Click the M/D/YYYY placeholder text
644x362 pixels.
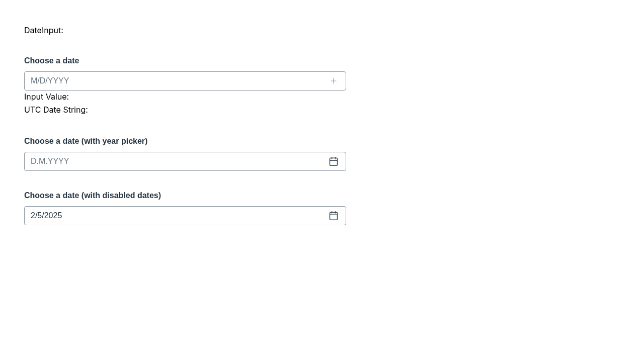[x=50, y=81]
